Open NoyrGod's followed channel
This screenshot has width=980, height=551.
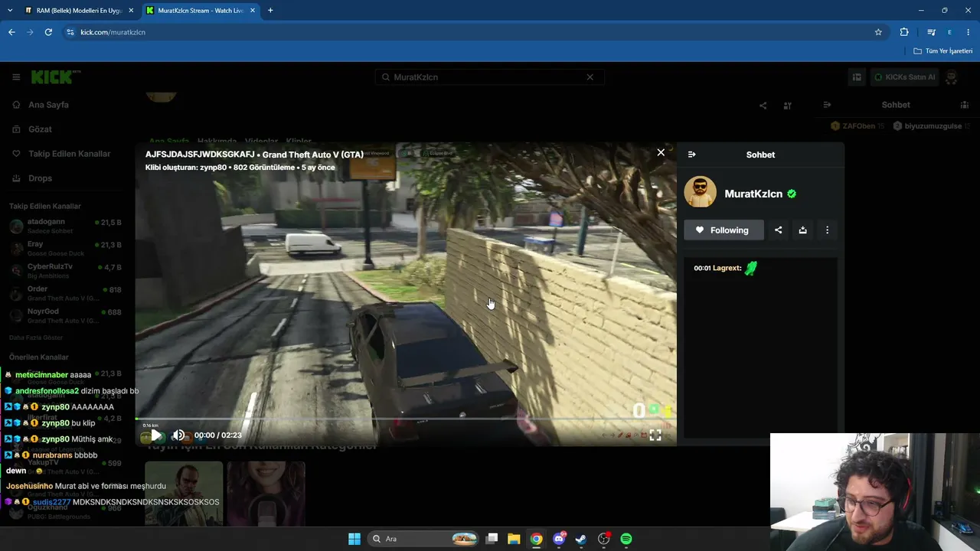(x=66, y=316)
